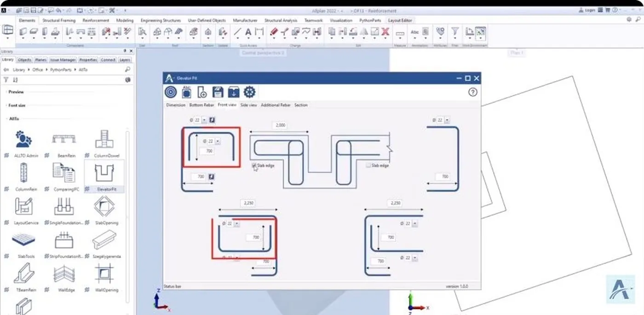Screen dimensions: 644x315
Task: Select the SlabOpening library item
Action: [x=104, y=210]
